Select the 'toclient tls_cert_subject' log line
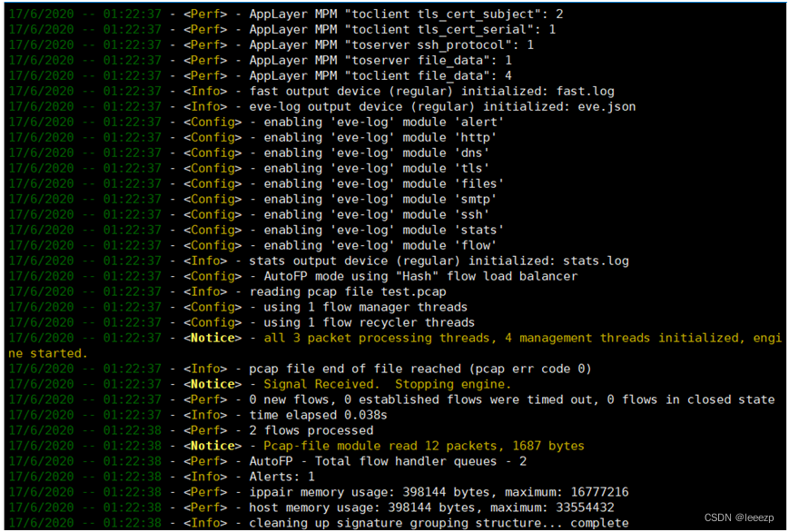This screenshot has width=789, height=532. 286,15
